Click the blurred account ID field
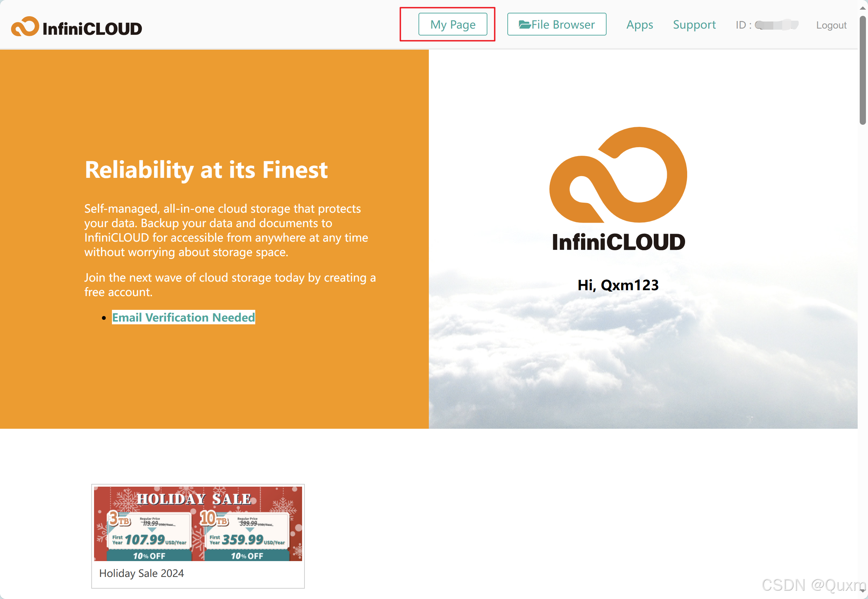The height and width of the screenshot is (599, 868). [x=776, y=25]
